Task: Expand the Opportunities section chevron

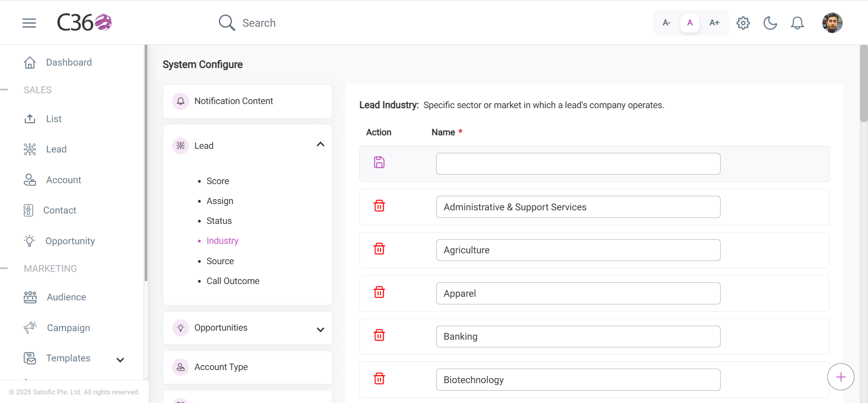Action: click(x=321, y=330)
